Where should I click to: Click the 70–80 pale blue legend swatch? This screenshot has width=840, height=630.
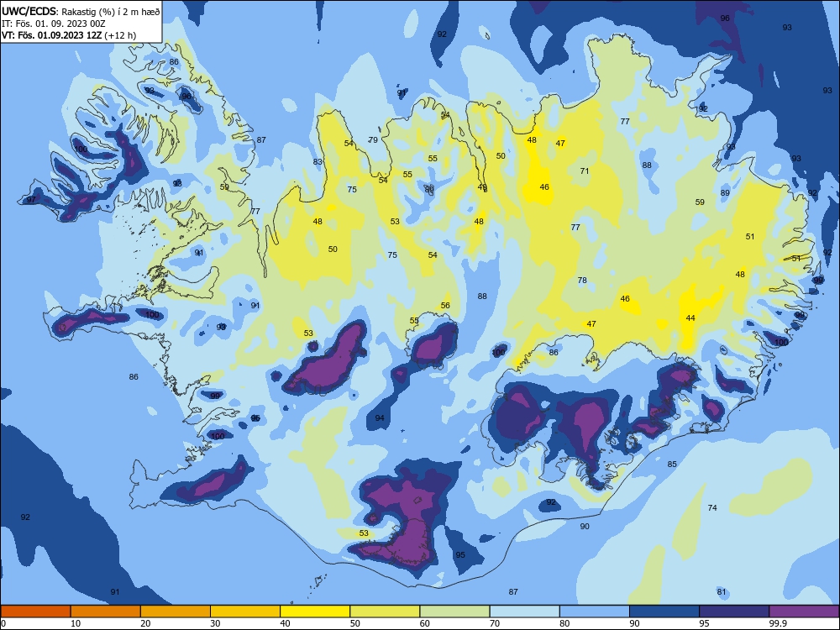(524, 612)
